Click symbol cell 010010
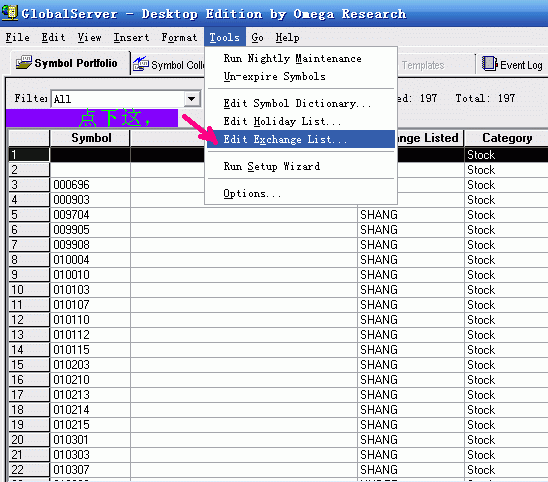548x482 pixels. pyautogui.click(x=90, y=275)
